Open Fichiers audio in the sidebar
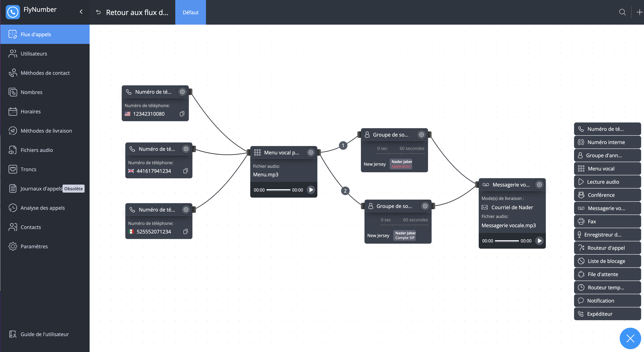The height and width of the screenshot is (352, 644). coord(45,150)
